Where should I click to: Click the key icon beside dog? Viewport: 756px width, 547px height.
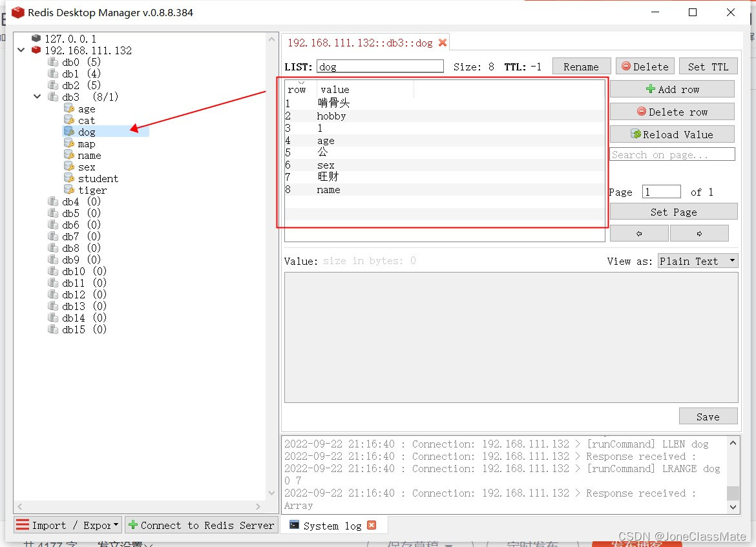69,132
